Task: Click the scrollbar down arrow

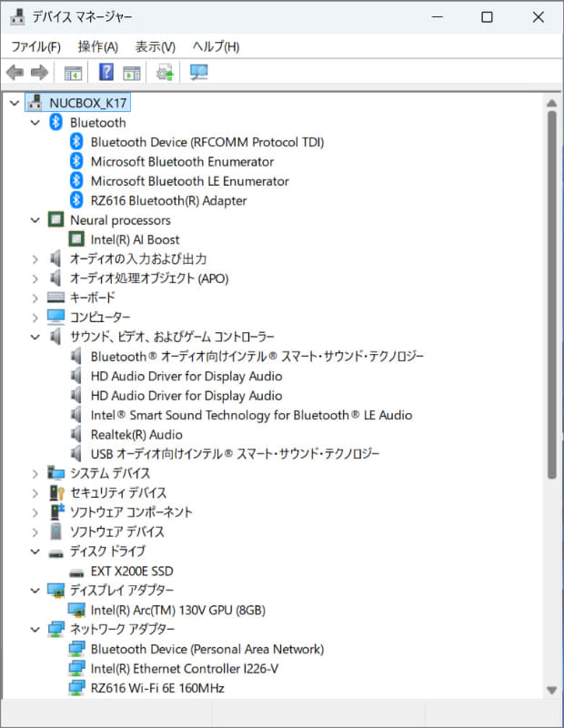Action: (551, 690)
